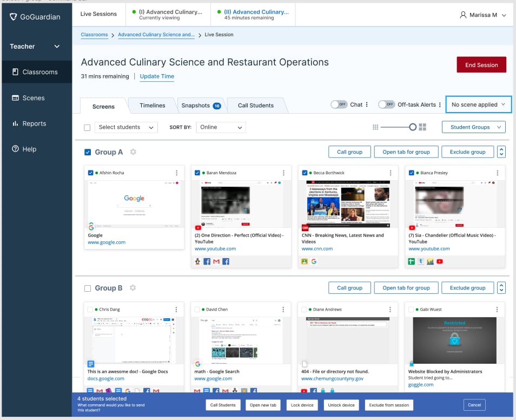
Task: Open Classrooms in the sidebar
Action: (37, 72)
